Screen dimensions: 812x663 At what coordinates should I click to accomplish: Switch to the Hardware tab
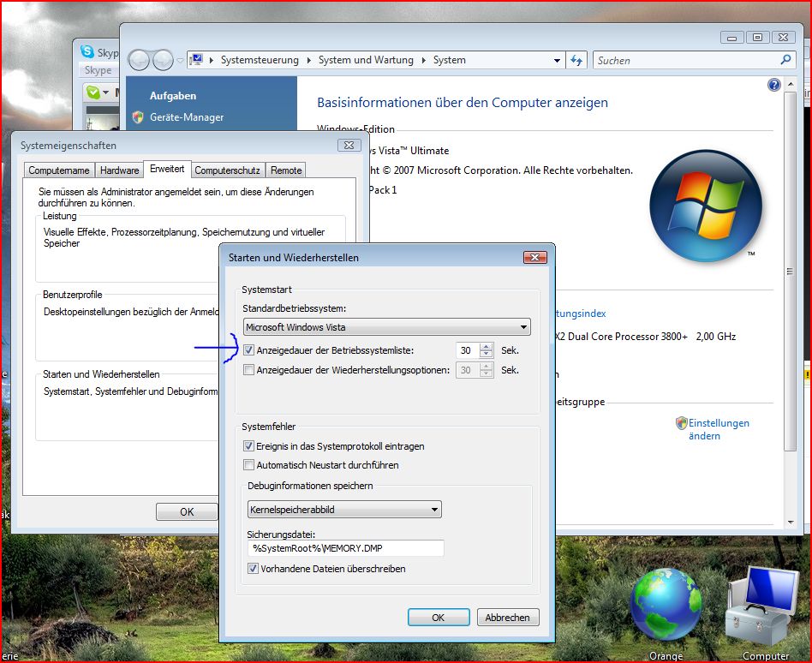tap(120, 170)
